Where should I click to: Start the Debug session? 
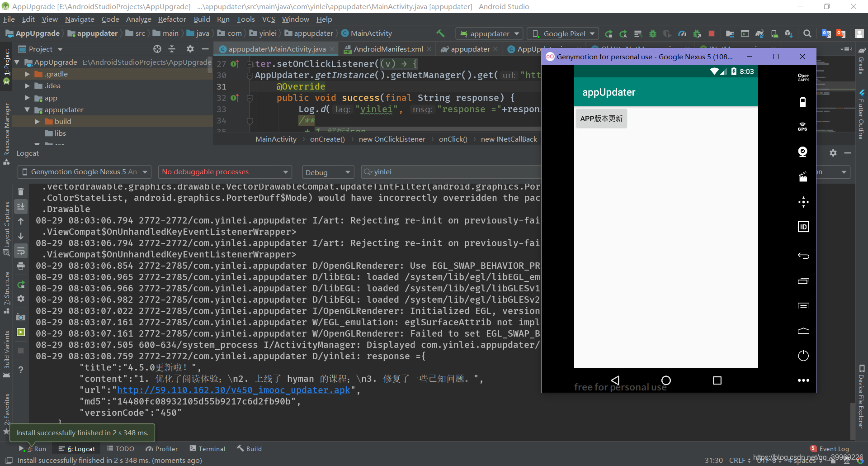[653, 33]
